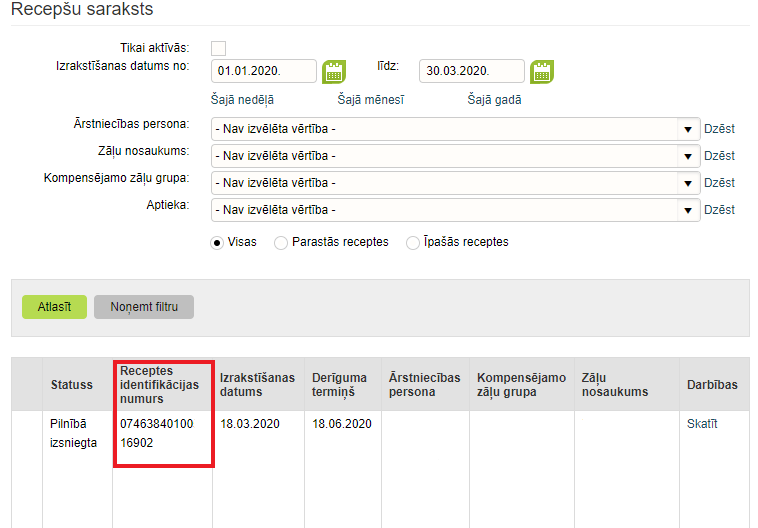Sort by 'Izrakstīšanas datums' column header
Viewport: 758px width, 528px height.
point(259,385)
